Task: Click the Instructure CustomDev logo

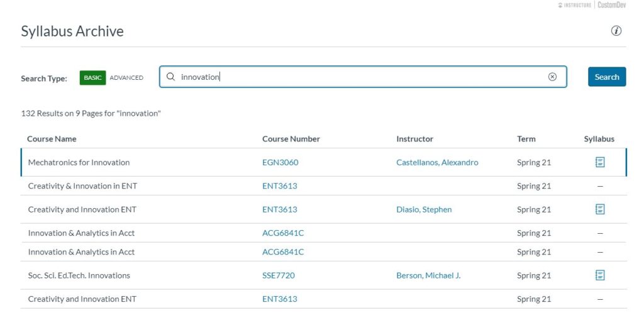Action: click(x=592, y=5)
